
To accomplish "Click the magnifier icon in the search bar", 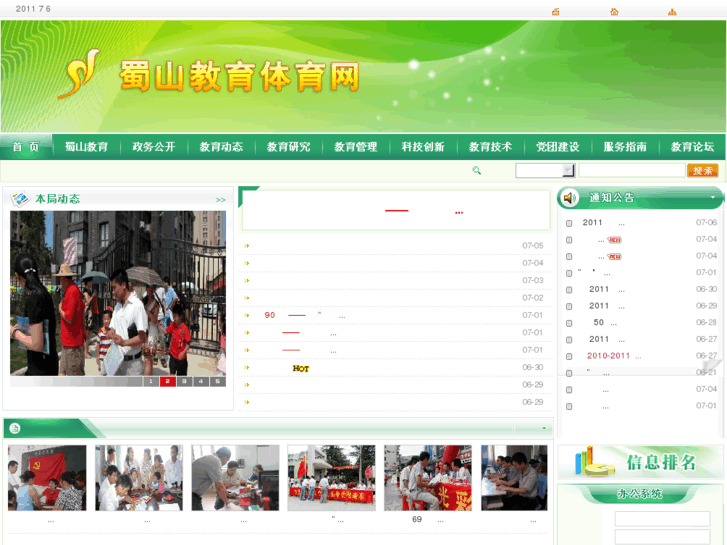I will (477, 171).
